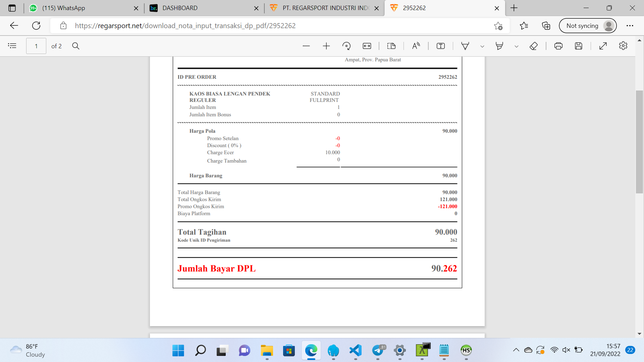Select the Draw pen tool
The height and width of the screenshot is (362, 644).
point(465,46)
